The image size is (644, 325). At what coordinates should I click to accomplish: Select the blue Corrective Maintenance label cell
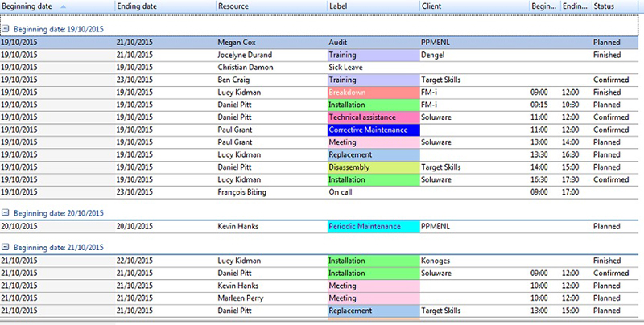[x=373, y=130]
